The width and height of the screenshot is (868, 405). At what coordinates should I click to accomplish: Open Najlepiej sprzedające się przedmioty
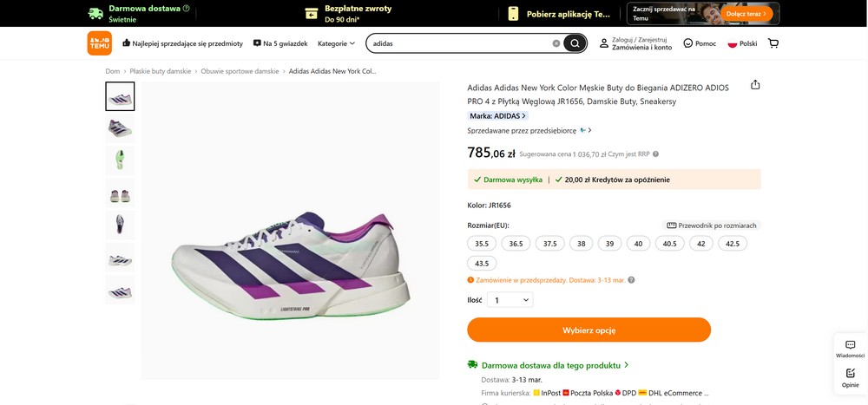coord(182,43)
